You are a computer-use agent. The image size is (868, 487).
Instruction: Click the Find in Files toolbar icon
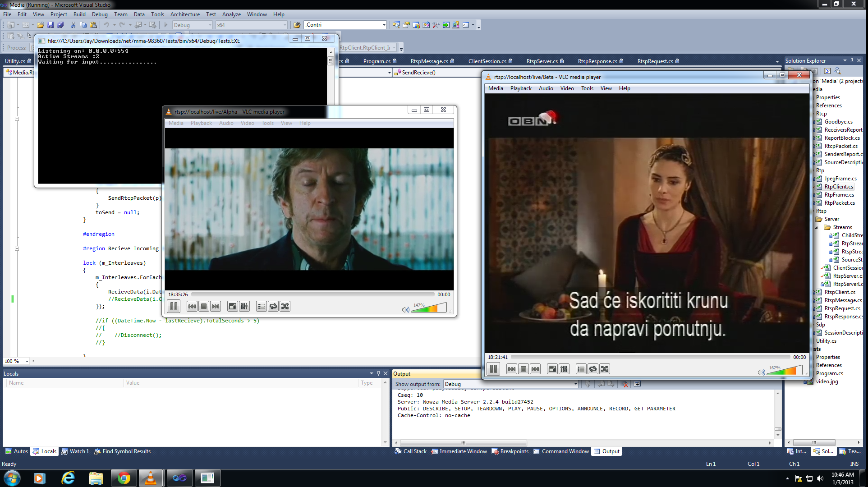click(297, 25)
